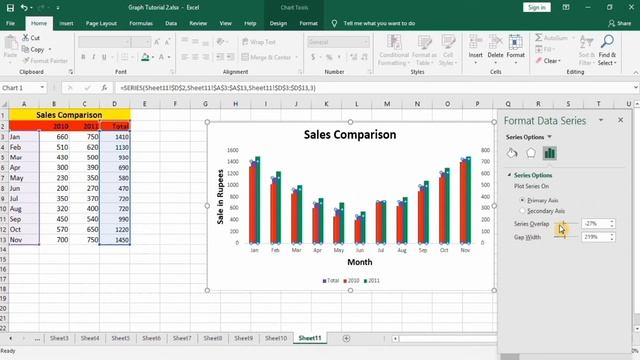Open the File tab
Viewport: 640px width, 360px height.
(x=11, y=24)
